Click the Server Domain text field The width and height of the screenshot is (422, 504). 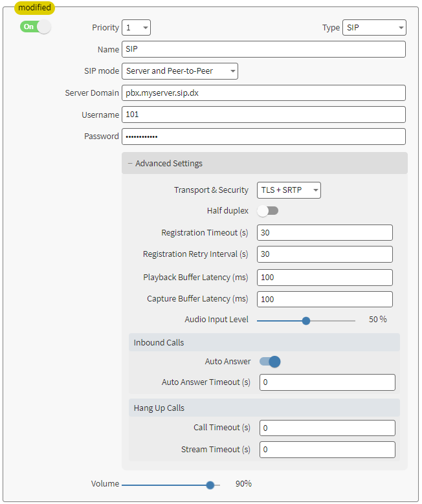point(263,93)
